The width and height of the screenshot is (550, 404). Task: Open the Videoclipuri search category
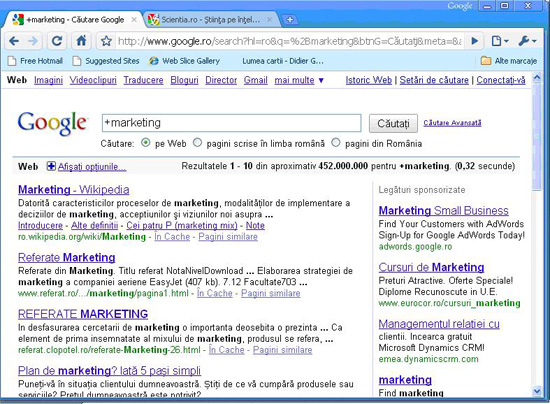93,80
